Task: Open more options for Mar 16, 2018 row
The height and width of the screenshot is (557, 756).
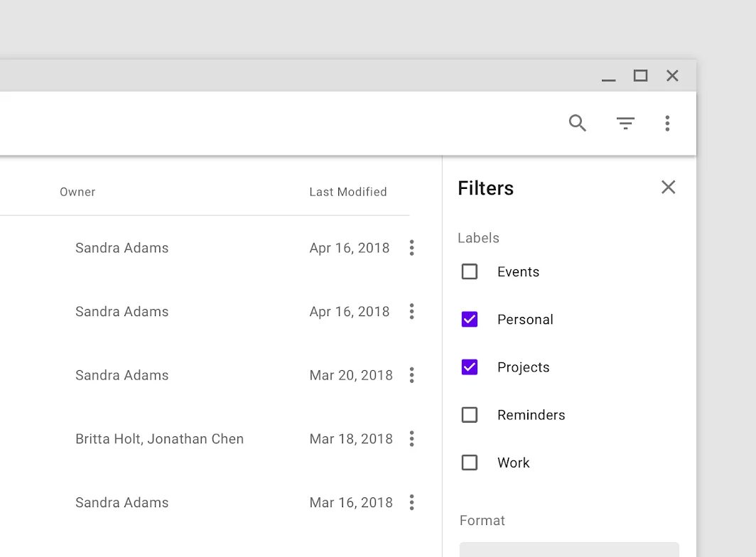Action: [411, 503]
